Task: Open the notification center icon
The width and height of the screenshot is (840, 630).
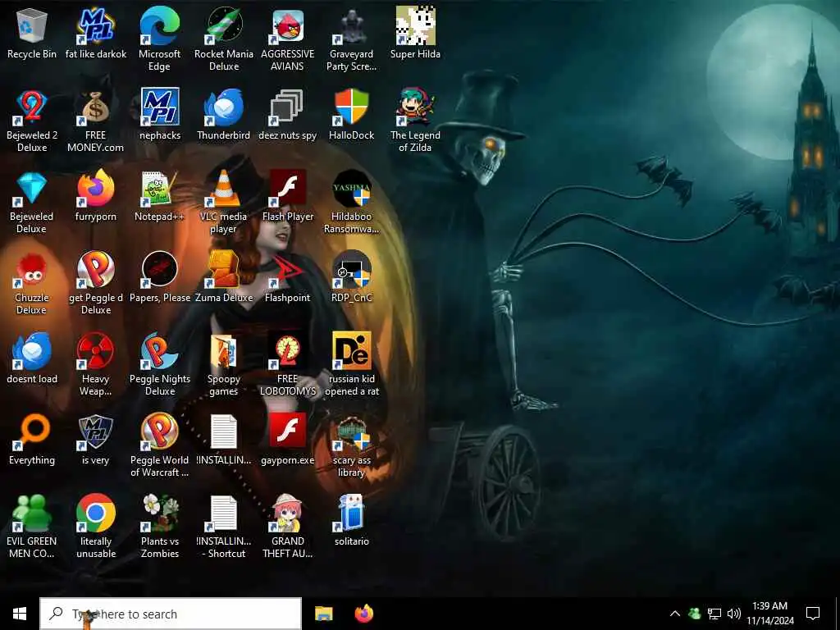Action: (813, 614)
